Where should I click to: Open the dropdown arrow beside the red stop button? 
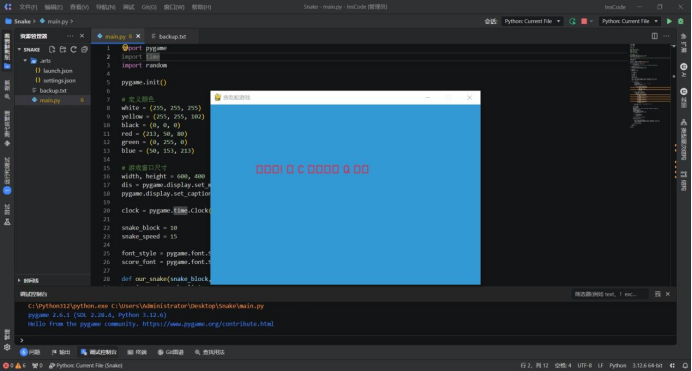coord(591,21)
